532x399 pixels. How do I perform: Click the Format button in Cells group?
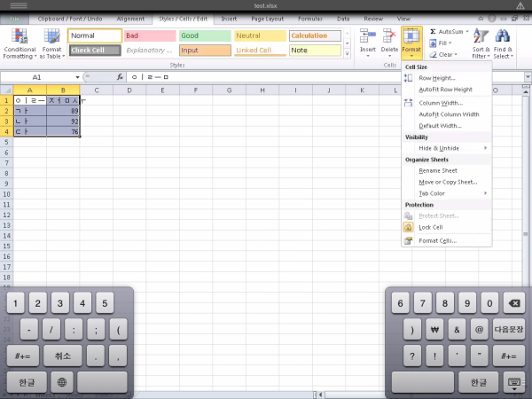pyautogui.click(x=411, y=43)
